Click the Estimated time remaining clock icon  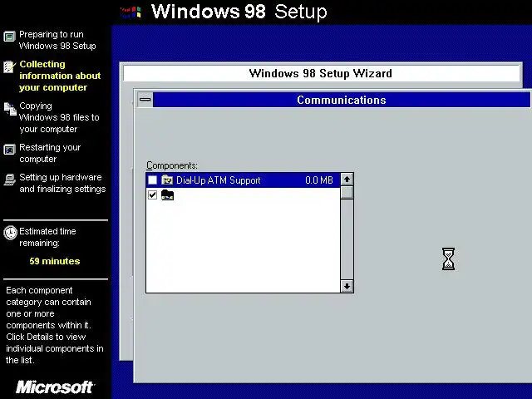coord(10,233)
